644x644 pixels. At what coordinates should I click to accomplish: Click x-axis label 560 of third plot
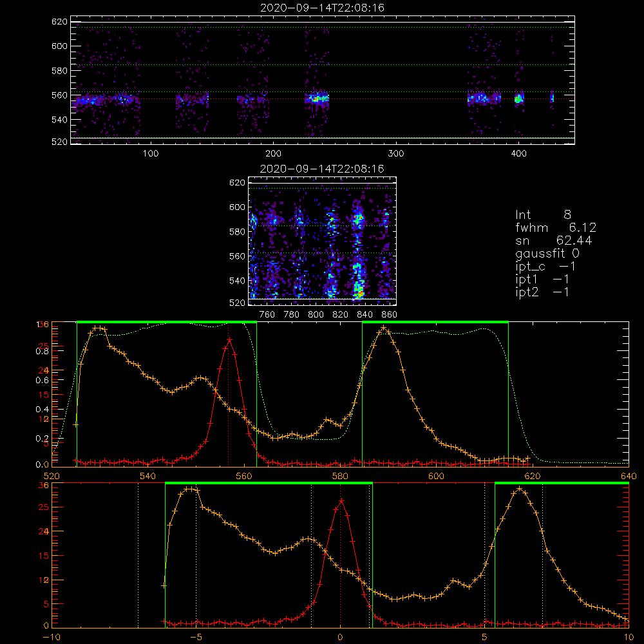click(244, 477)
